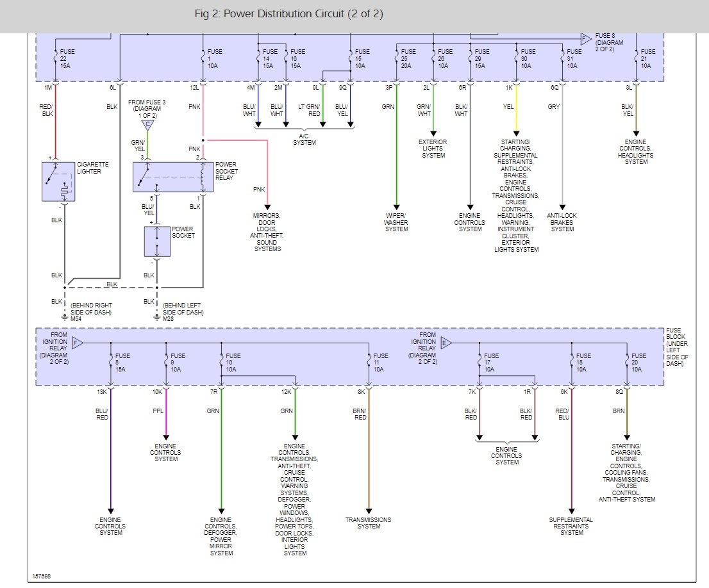Click the E ignition relay connector arrow
Viewport: 709px width, 588px height.
446,343
